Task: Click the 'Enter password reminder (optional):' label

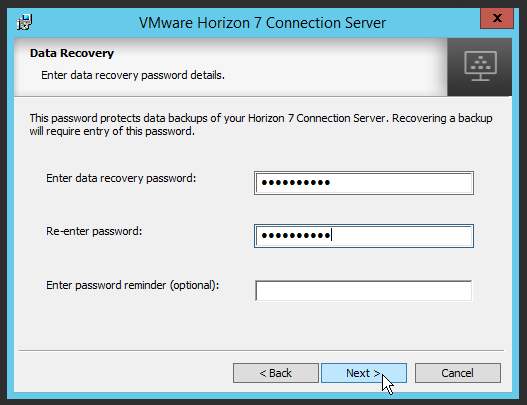Action: point(132,285)
